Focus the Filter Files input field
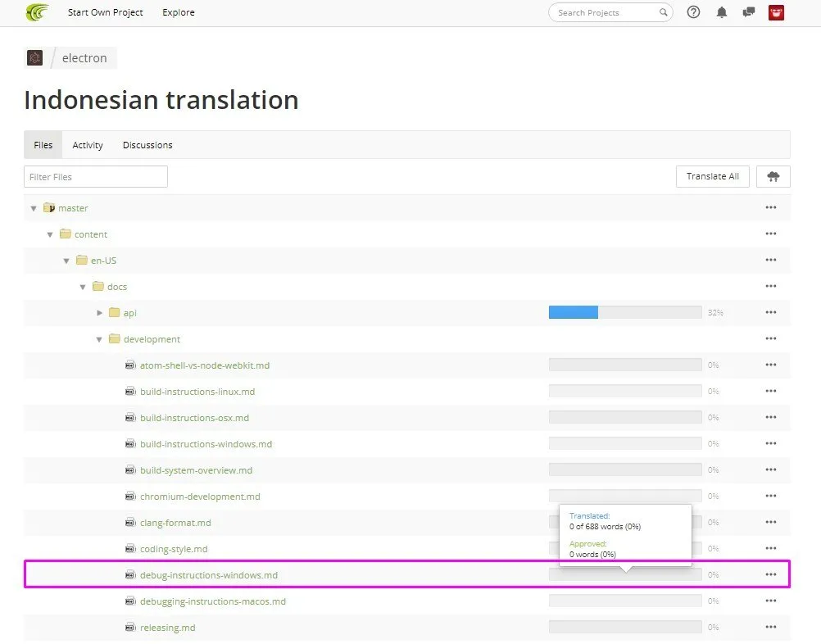 click(x=96, y=176)
